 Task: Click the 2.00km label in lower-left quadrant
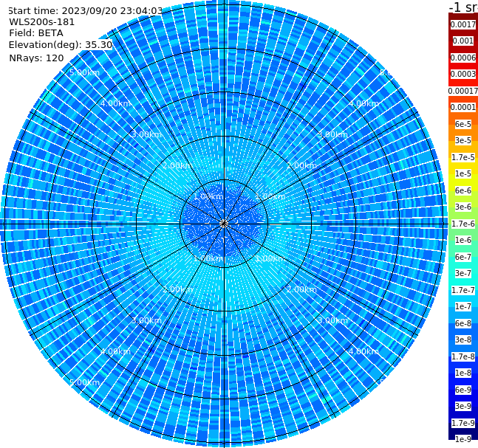click(178, 289)
